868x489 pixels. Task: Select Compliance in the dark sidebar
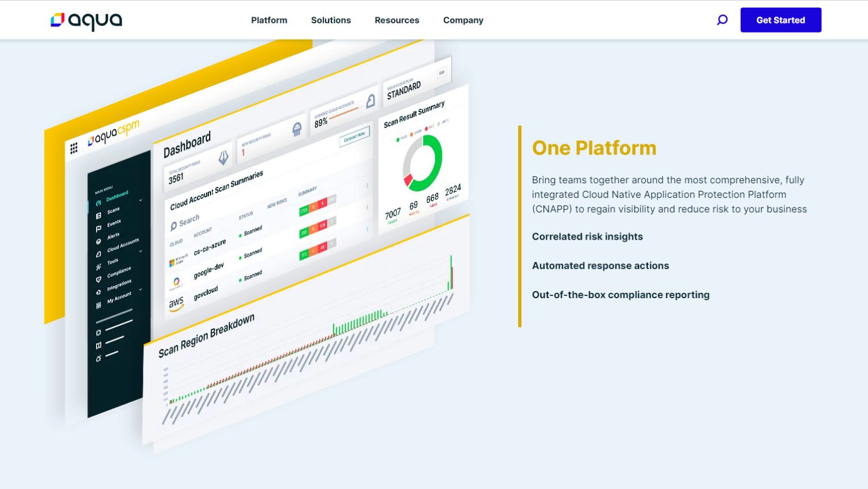119,272
